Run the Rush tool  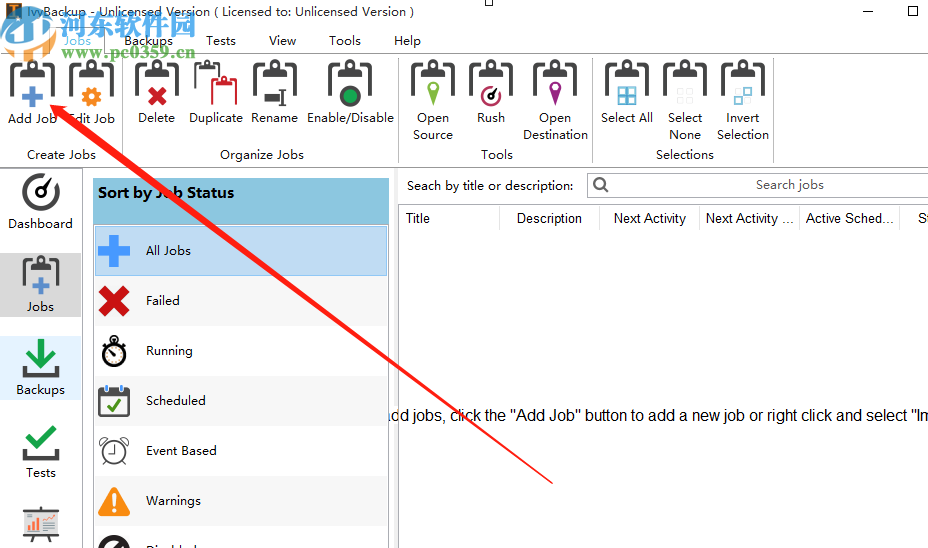pos(491,92)
